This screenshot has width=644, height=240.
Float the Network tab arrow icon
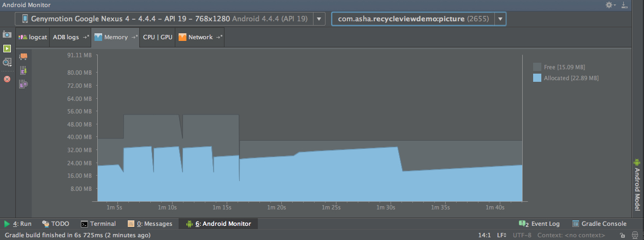(x=219, y=37)
